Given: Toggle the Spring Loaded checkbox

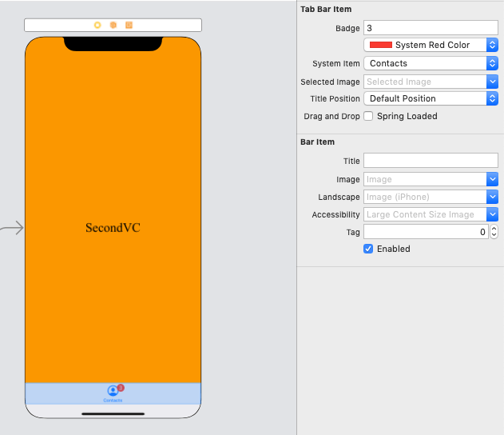Looking at the screenshot, I should tap(368, 116).
